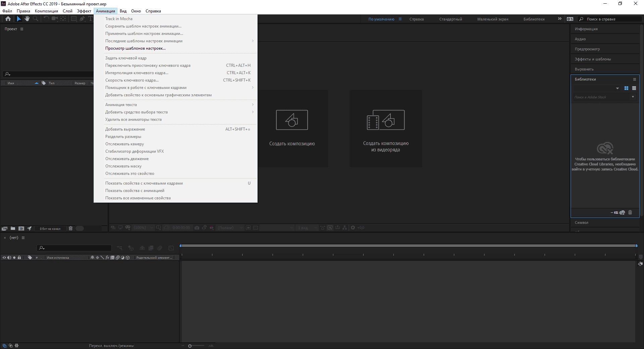Click the Creative Cloud sync status icon
The image size is (644, 349).
point(622,212)
